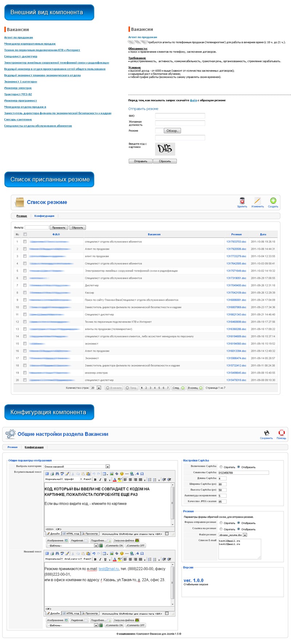Check the checkbox for resume row 1
The height and width of the screenshot is (644, 291).
click(x=25, y=241)
